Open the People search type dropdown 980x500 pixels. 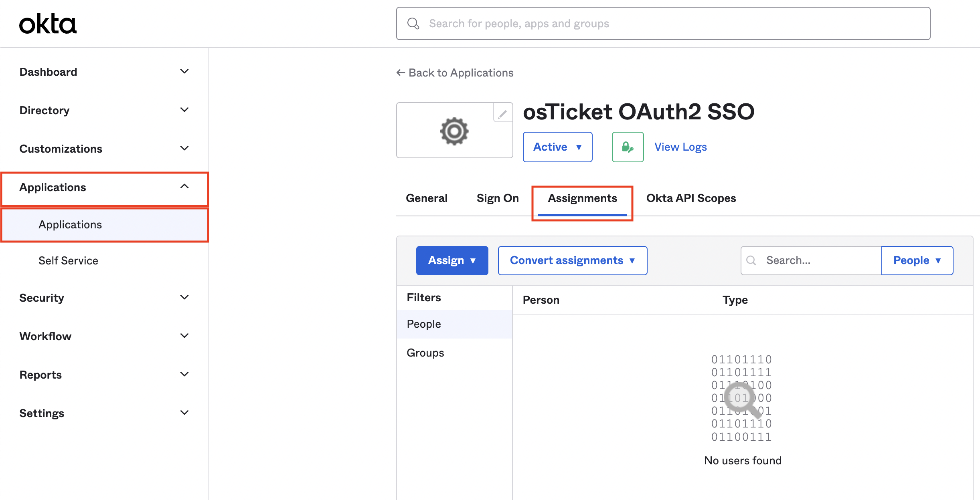pyautogui.click(x=917, y=260)
